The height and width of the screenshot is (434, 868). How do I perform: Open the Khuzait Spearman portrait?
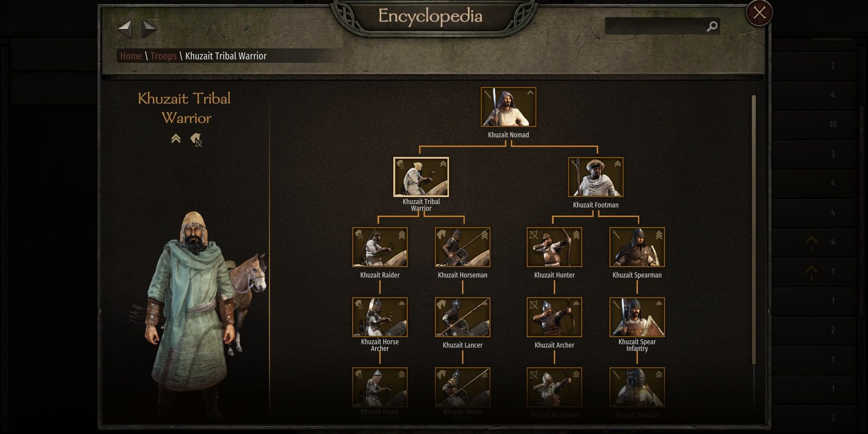coord(637,247)
